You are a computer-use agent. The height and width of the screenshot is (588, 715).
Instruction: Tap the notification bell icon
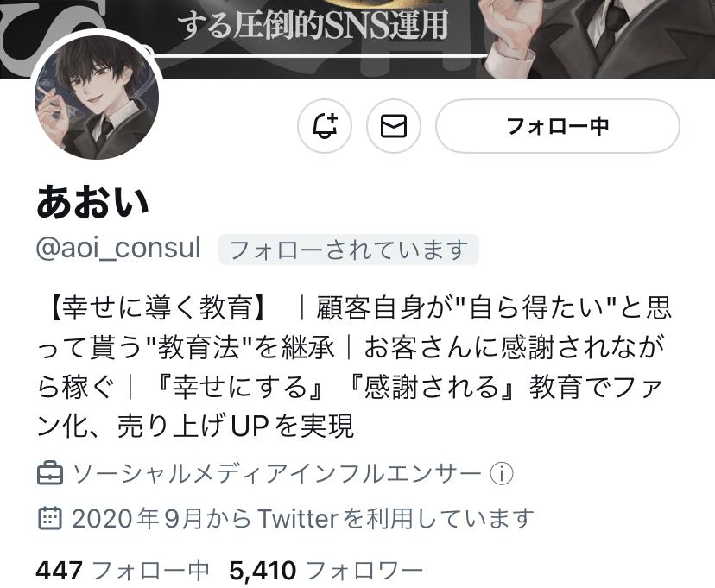coord(324,126)
